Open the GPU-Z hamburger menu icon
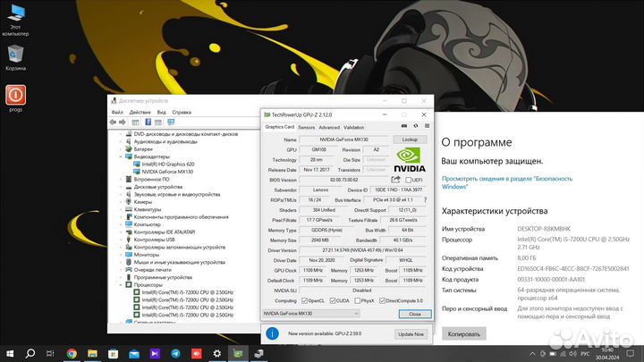 coord(428,126)
